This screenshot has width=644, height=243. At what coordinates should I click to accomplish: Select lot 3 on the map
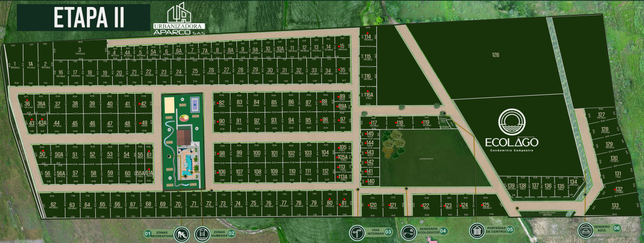click(x=78, y=52)
